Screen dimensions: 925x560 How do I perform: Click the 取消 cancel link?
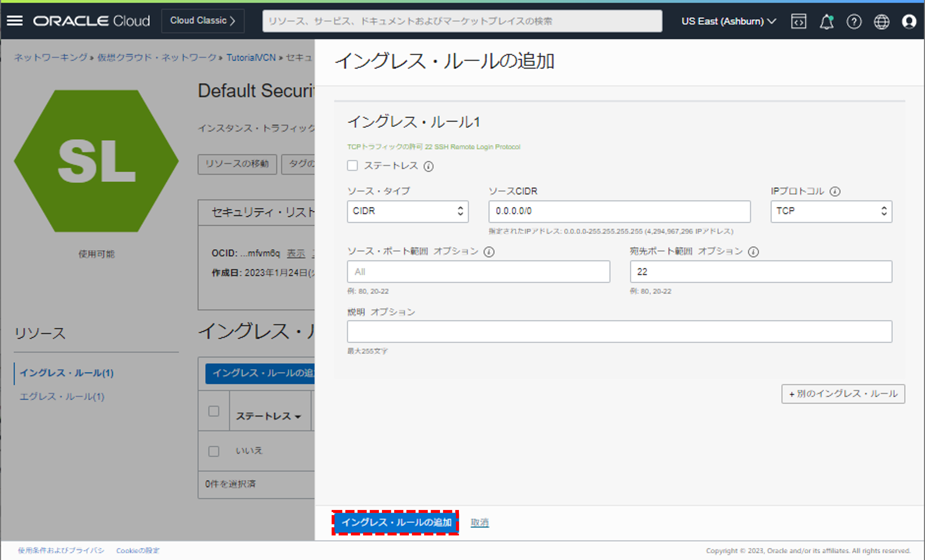(479, 522)
